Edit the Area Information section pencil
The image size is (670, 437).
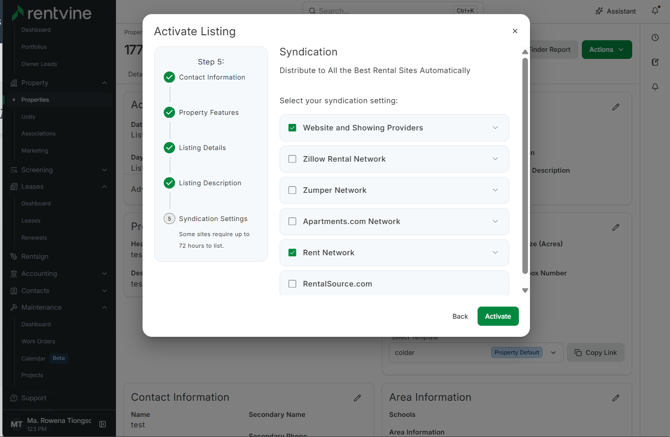click(x=615, y=398)
